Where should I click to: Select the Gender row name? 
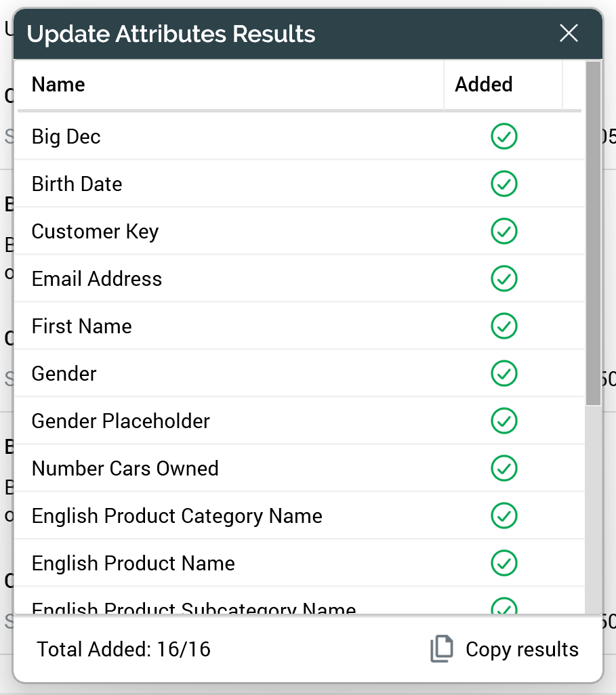64,374
